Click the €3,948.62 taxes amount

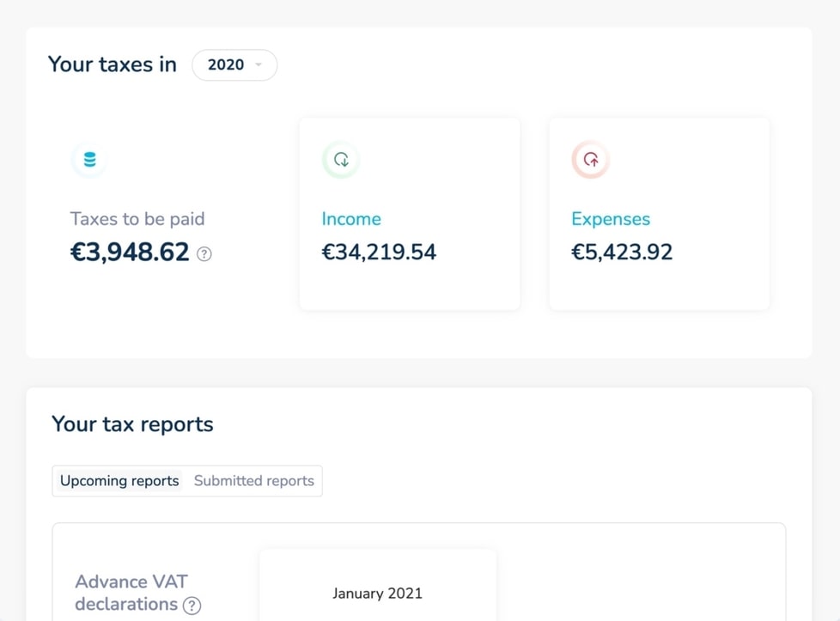point(130,253)
